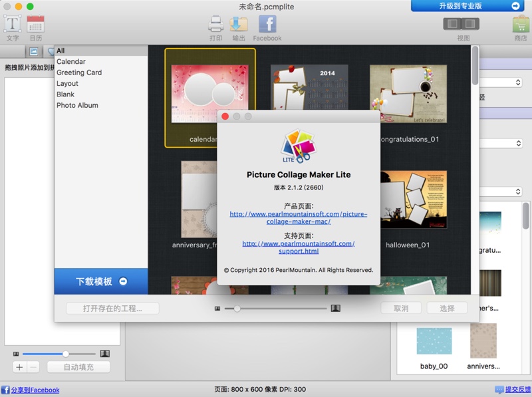532x397 pixels.
Task: Select the 2014 calendar template thumbnail
Action: pos(309,87)
